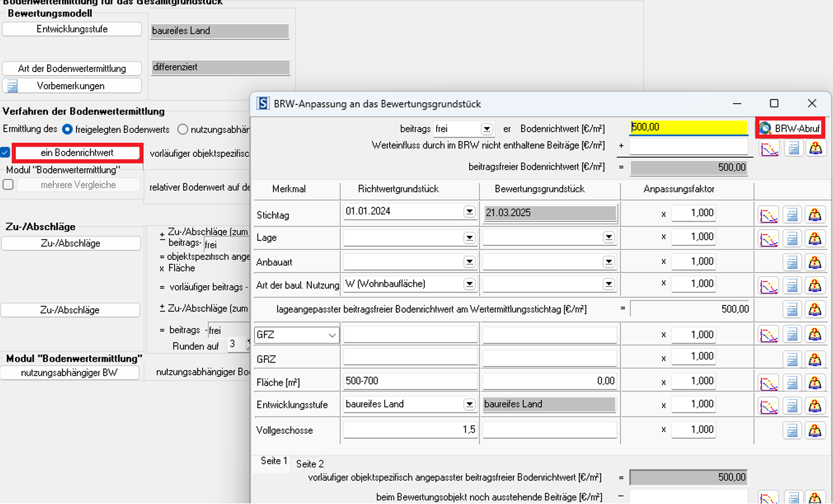
Task: Click the help book icon in the Anbauart row
Action: (815, 262)
